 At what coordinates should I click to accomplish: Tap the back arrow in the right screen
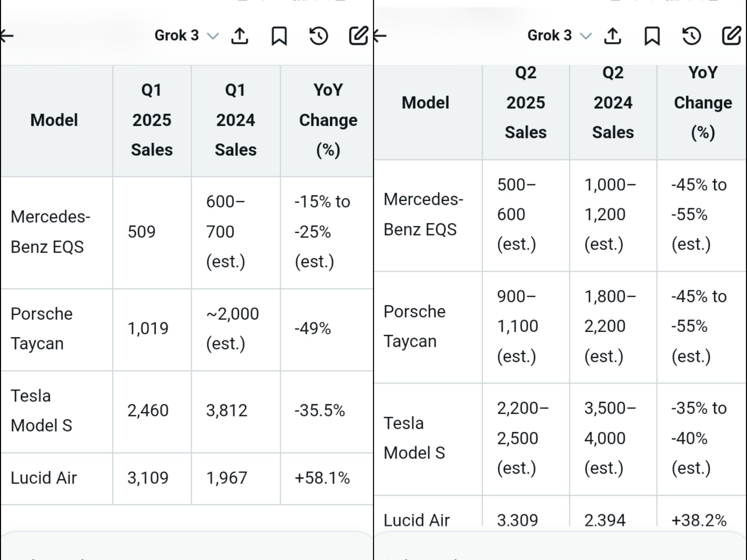click(x=380, y=35)
